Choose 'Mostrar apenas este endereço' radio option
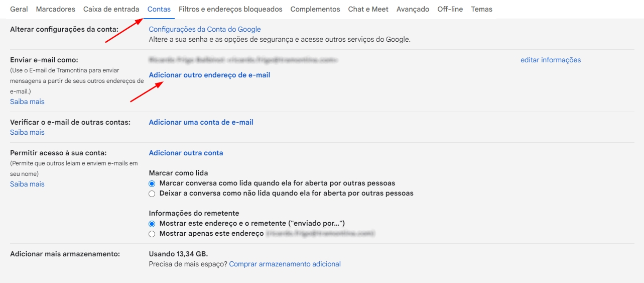The height and width of the screenshot is (283, 644). pos(152,234)
